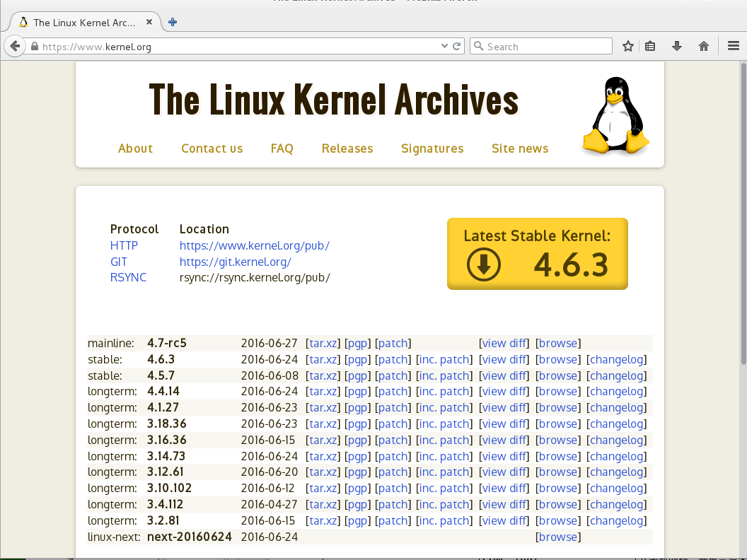Viewport: 747px width, 560px height.
Task: Open a new tab with the plus icon
Action: tap(173, 22)
